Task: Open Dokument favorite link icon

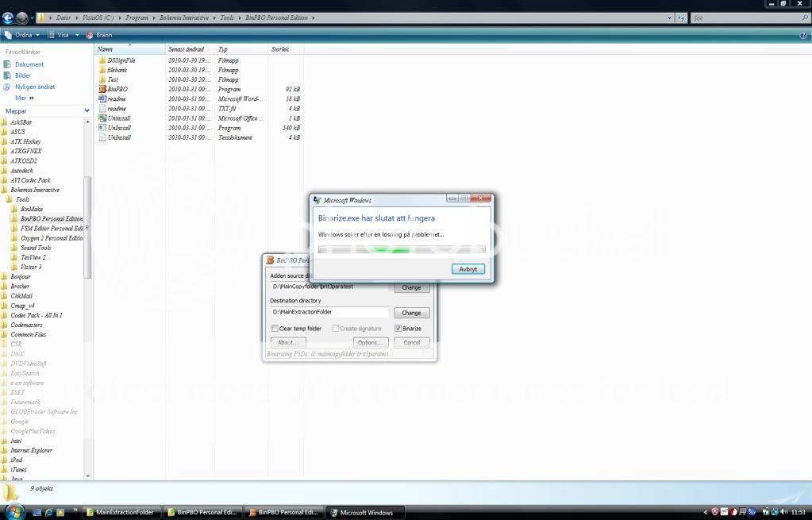Action: click(8, 64)
